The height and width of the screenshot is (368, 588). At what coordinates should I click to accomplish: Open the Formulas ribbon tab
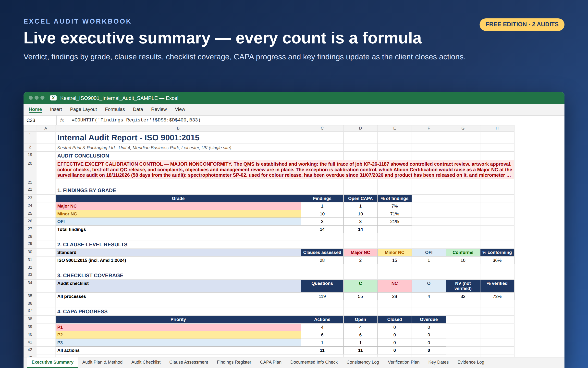115,109
